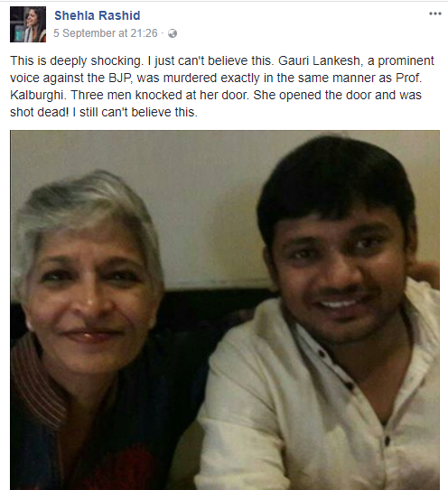Open the three-dot post options menu
Viewport: 448px width, 490px height.
(434, 14)
